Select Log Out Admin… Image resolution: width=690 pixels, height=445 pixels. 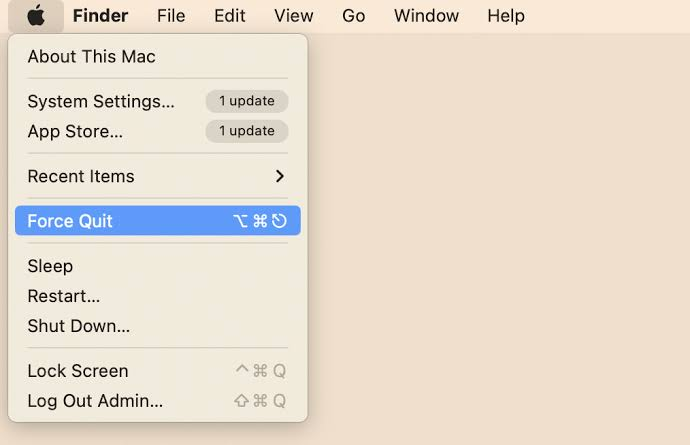[158, 401]
